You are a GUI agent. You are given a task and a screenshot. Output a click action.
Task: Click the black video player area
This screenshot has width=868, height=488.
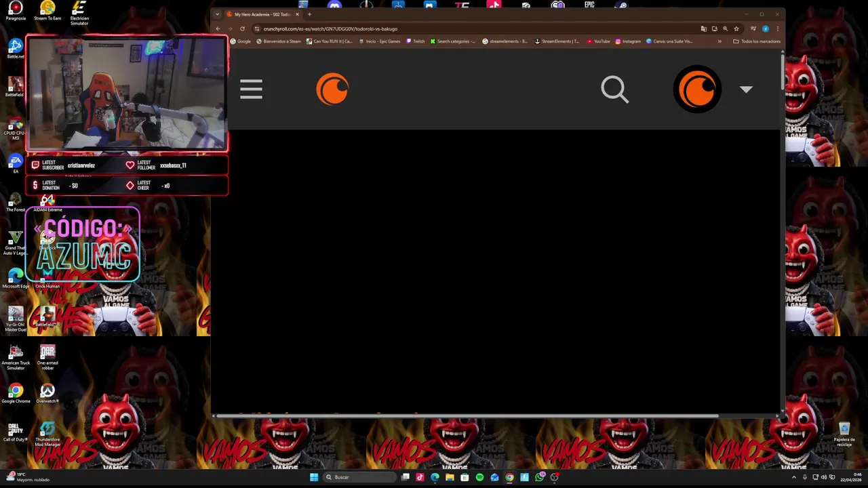[x=496, y=271]
